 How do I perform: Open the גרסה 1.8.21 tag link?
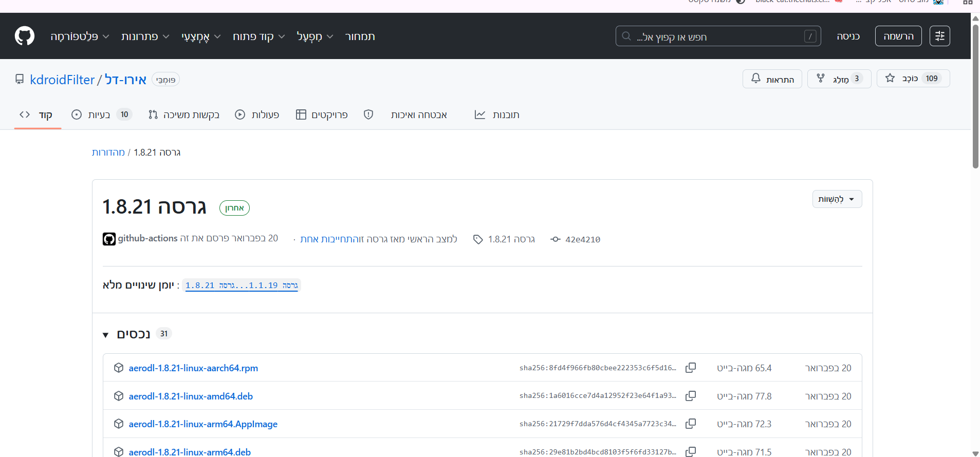tap(511, 239)
